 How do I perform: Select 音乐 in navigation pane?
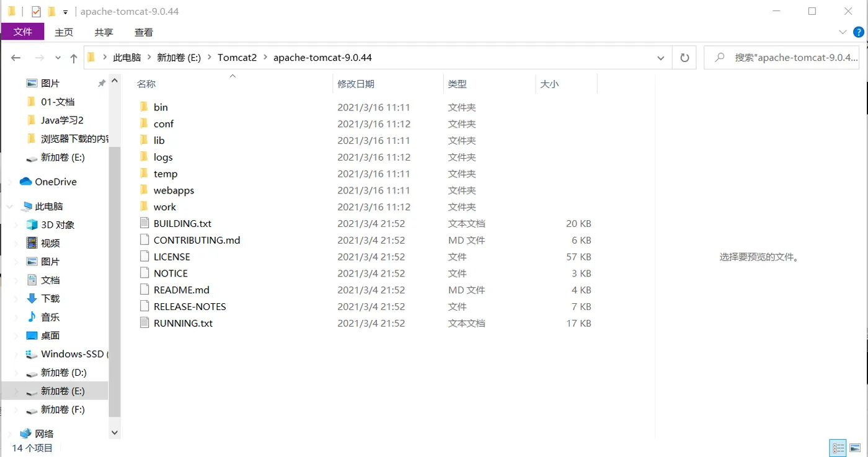coord(50,317)
